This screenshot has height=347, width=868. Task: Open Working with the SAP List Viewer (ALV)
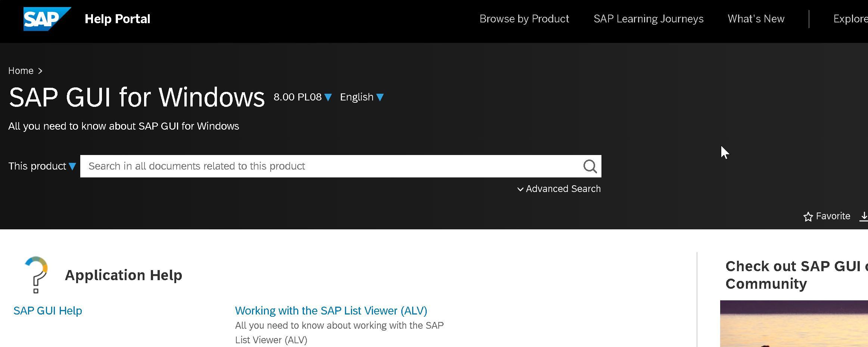(331, 310)
